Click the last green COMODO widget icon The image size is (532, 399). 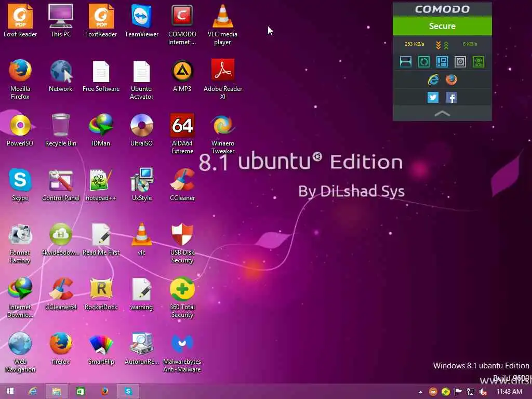478,62
